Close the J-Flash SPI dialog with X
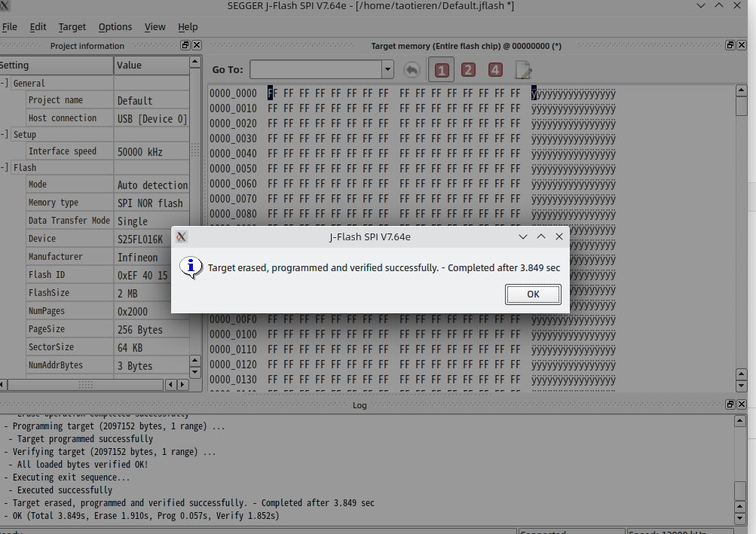The width and height of the screenshot is (756, 534). 559,236
